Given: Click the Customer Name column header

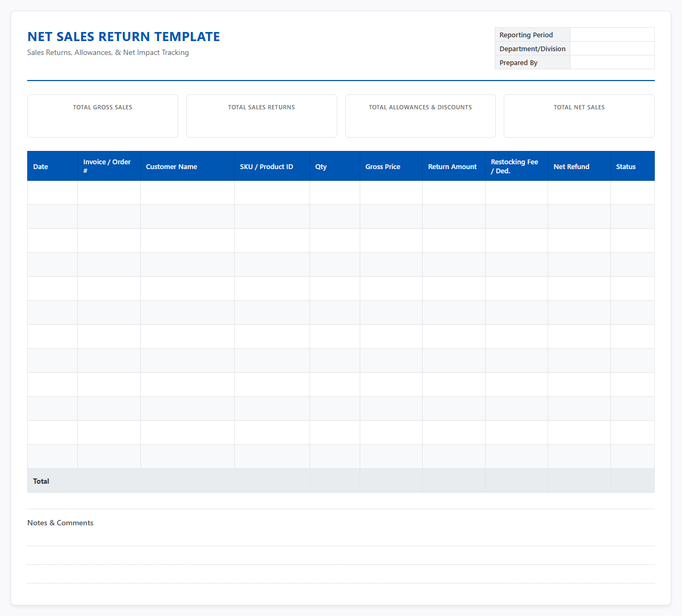Looking at the screenshot, I should click(x=187, y=166).
